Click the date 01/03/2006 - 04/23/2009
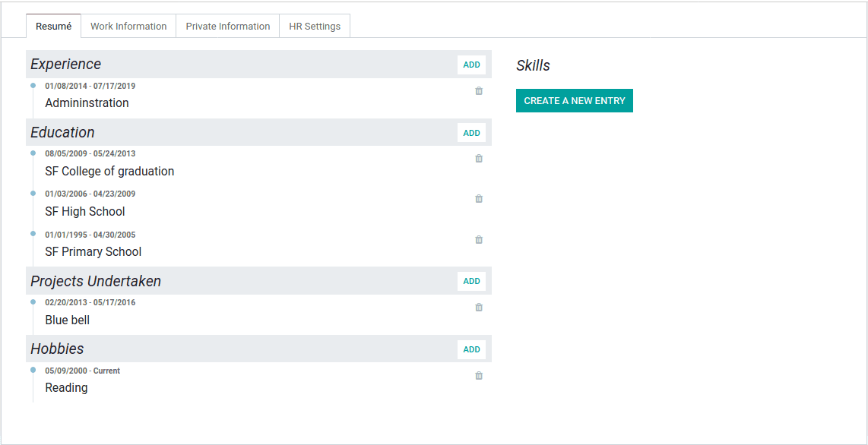 click(x=90, y=194)
